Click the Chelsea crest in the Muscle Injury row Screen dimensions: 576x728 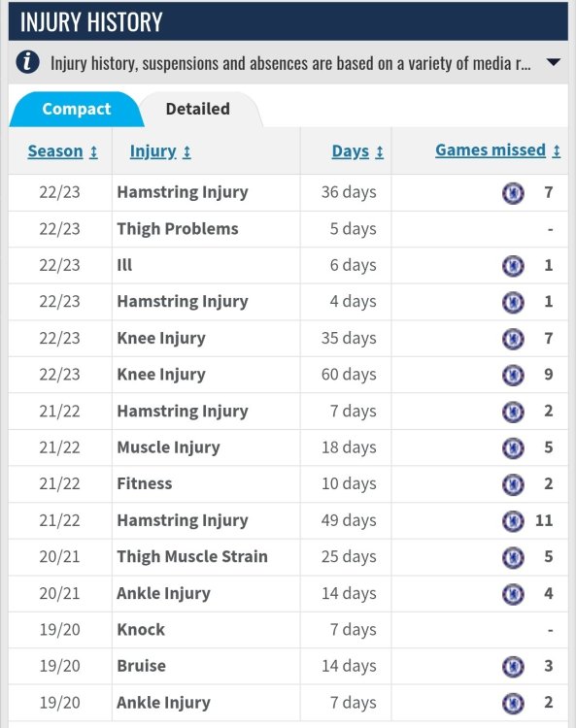513,448
